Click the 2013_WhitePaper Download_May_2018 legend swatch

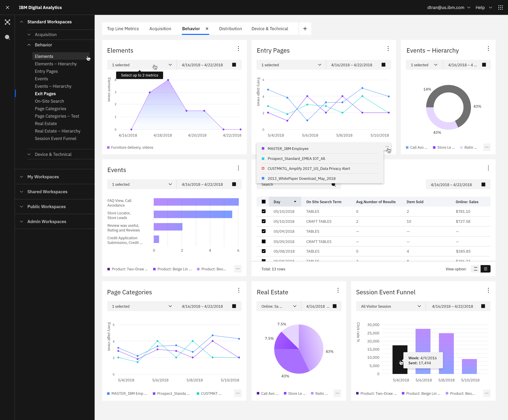point(263,178)
